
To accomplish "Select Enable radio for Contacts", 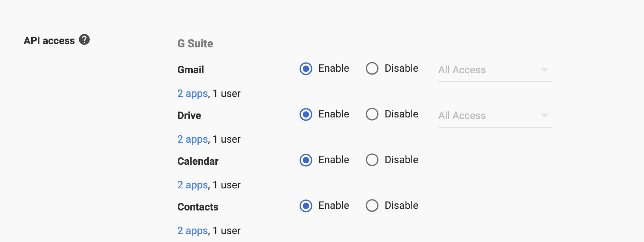I will pyautogui.click(x=306, y=206).
